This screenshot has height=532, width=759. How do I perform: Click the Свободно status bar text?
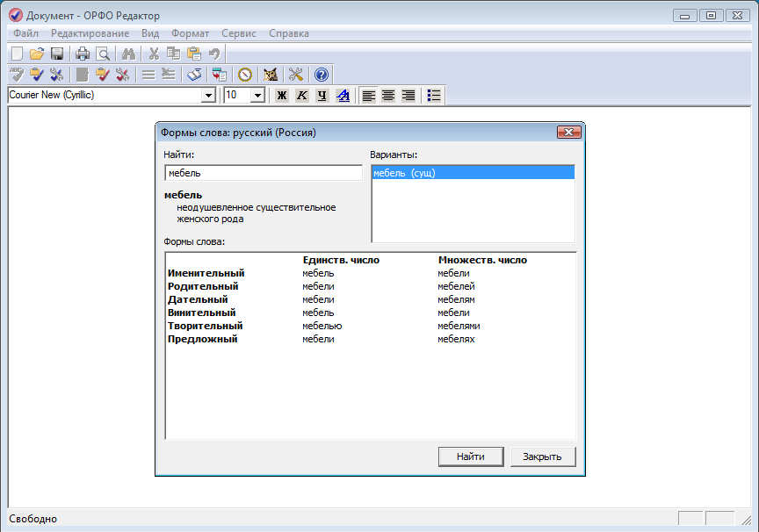(x=33, y=519)
